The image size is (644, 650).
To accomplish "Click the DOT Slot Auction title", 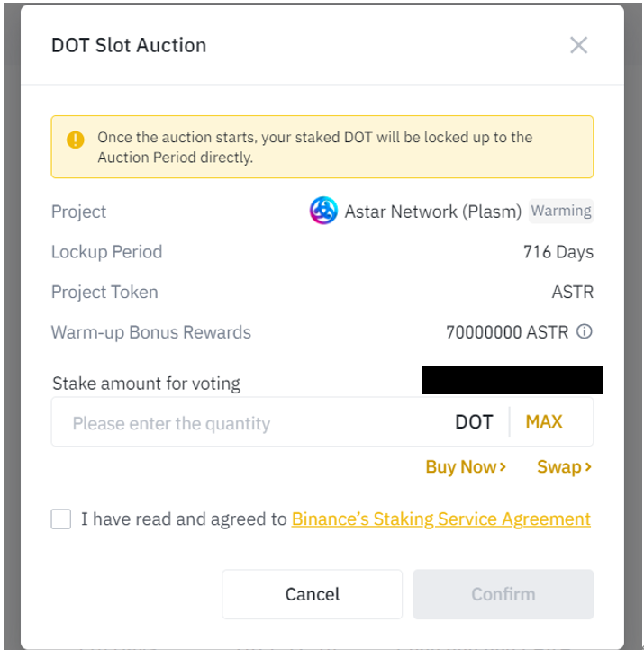I will tap(129, 45).
